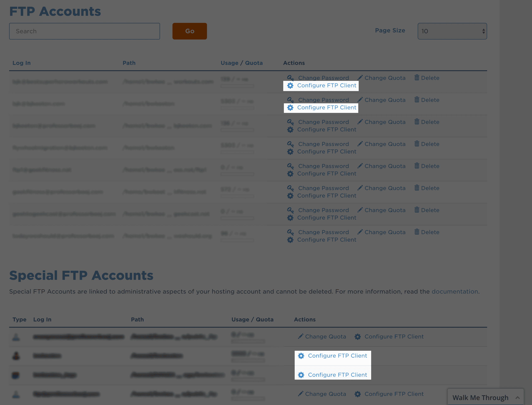Click the main account user icon in special accounts
The width and height of the screenshot is (532, 405).
tap(16, 356)
